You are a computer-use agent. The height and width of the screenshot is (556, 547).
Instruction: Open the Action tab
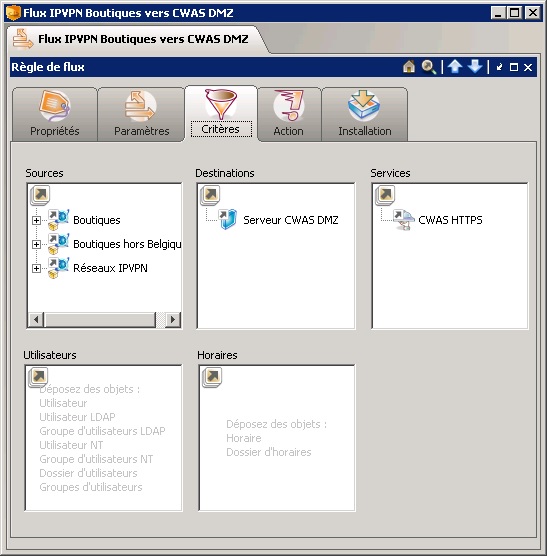pos(289,114)
